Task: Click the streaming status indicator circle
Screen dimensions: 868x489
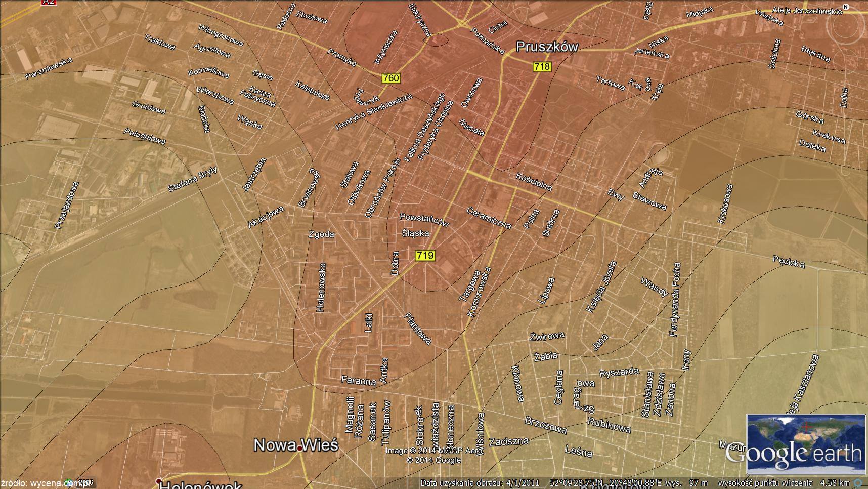Action: [858, 483]
